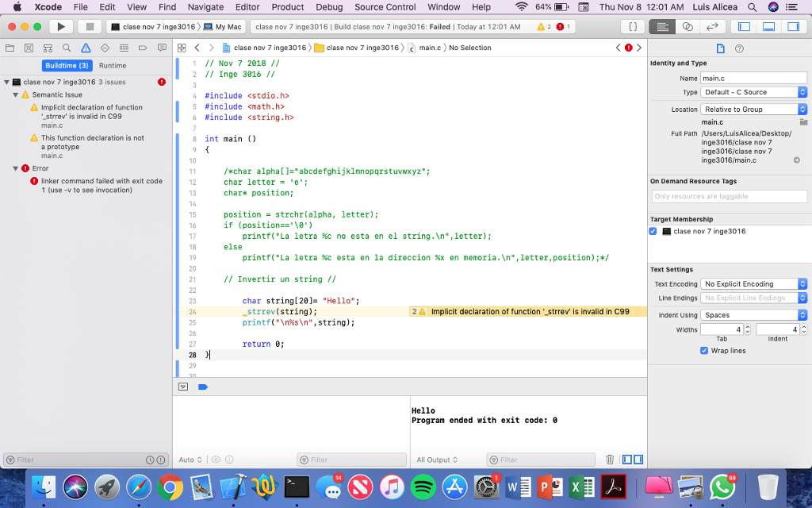Collapse the Semantic Issue group
812x508 pixels.
[17, 94]
